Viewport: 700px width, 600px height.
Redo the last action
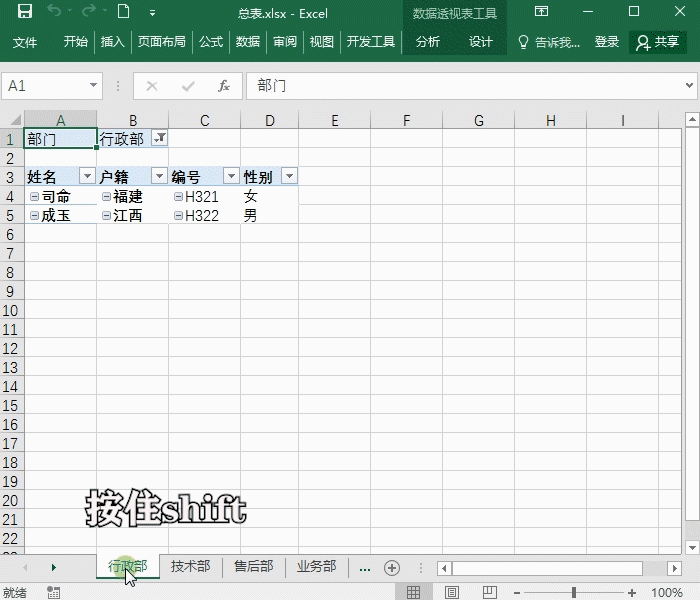(x=88, y=11)
